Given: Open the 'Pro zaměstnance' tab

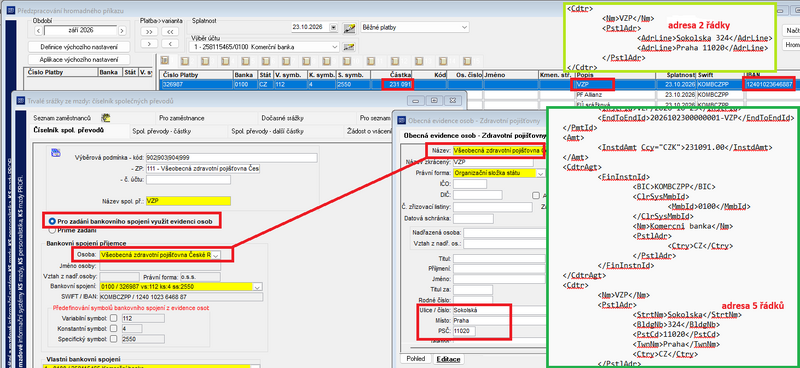Looking at the screenshot, I should (x=182, y=118).
